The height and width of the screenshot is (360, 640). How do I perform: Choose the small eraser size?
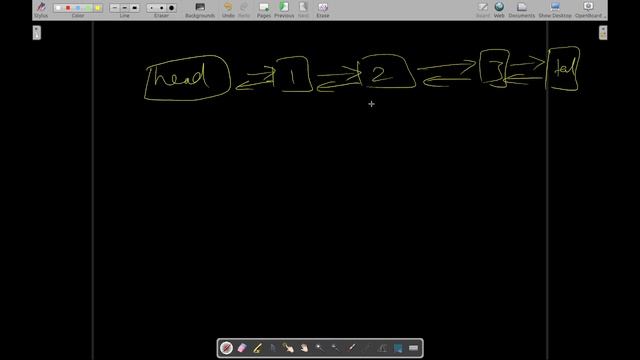coord(151,8)
